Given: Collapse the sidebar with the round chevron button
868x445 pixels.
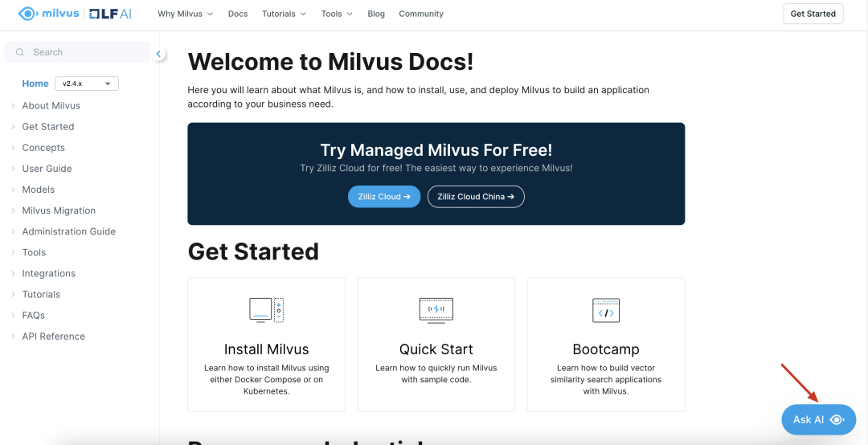Looking at the screenshot, I should [x=159, y=54].
